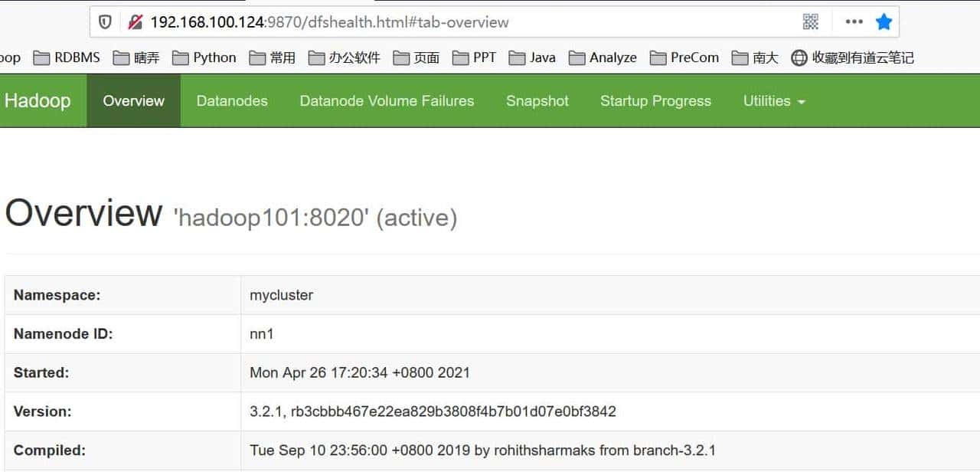
Task: Click the Hadoop brand link
Action: pos(37,100)
